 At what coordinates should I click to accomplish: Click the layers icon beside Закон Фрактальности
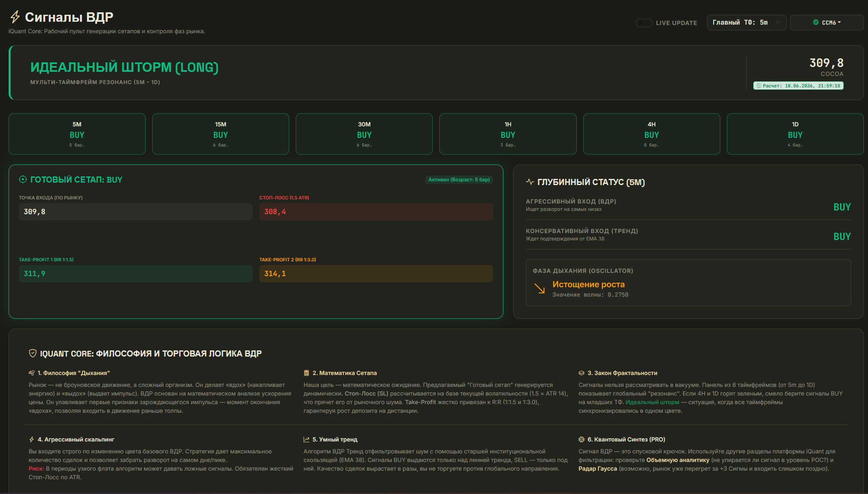[581, 373]
